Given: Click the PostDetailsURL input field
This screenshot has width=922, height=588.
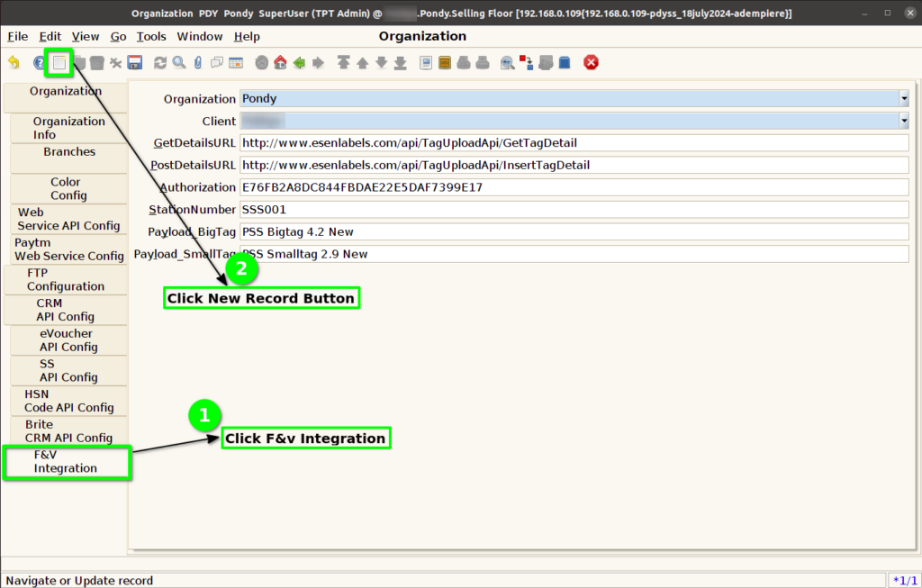Looking at the screenshot, I should pyautogui.click(x=574, y=165).
